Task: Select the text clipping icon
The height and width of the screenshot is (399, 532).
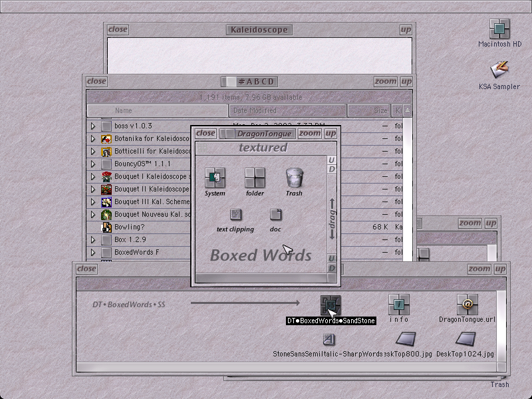Action: 235,215
